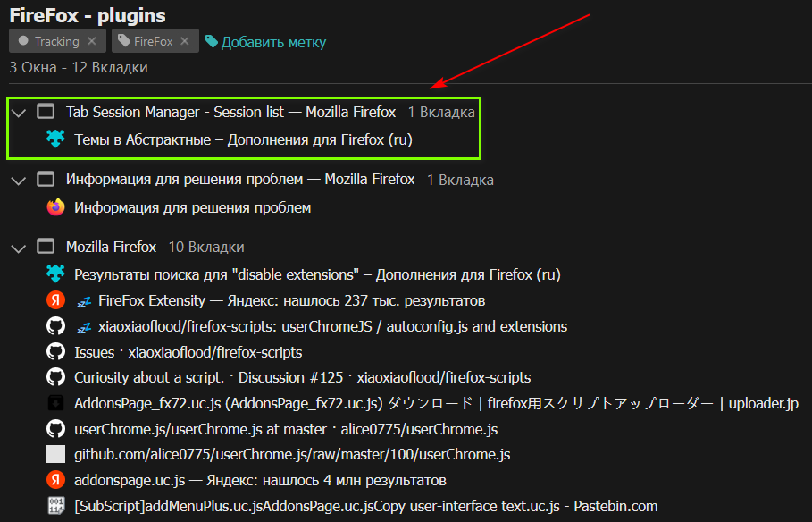Click Добавить метку link
812x522 pixels.
273,42
